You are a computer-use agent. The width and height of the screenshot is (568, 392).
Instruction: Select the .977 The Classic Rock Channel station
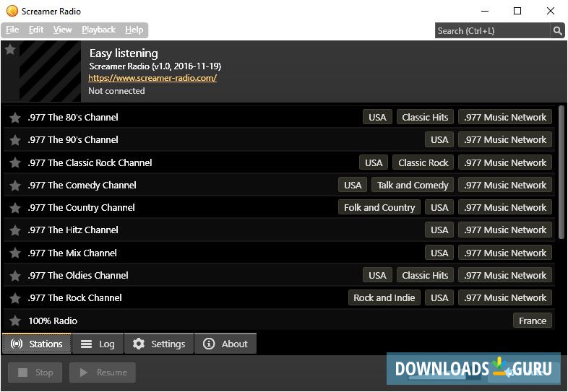[279, 162]
